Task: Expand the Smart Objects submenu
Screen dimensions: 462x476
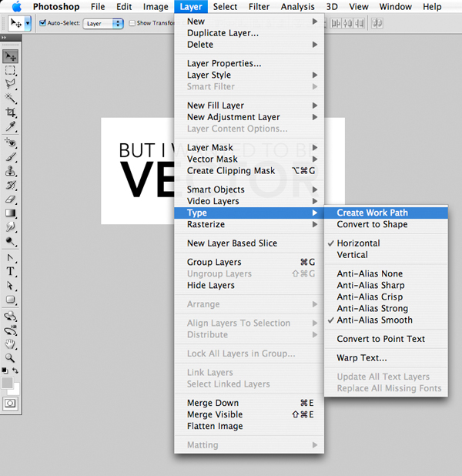Action: click(x=249, y=189)
